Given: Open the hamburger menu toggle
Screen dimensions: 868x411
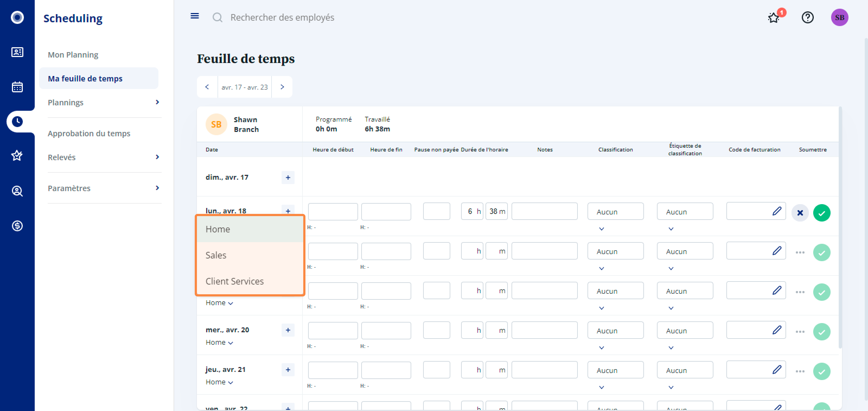Looking at the screenshot, I should point(194,16).
